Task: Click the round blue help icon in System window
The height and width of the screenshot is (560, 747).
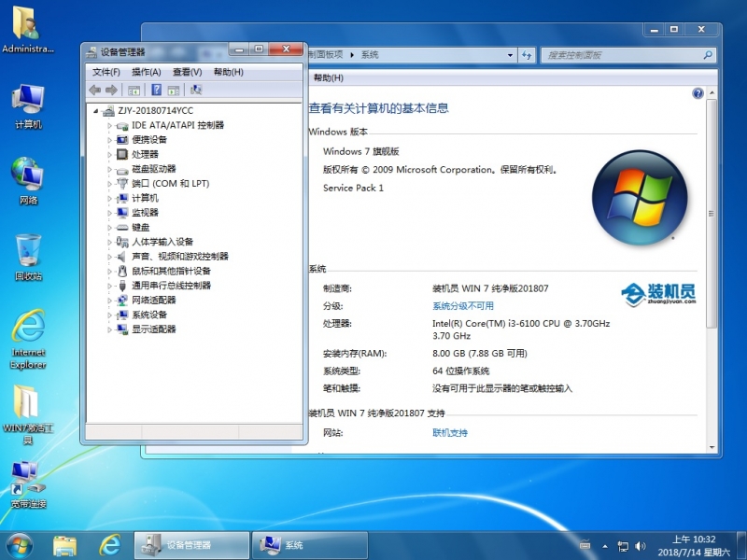Action: pyautogui.click(x=698, y=94)
